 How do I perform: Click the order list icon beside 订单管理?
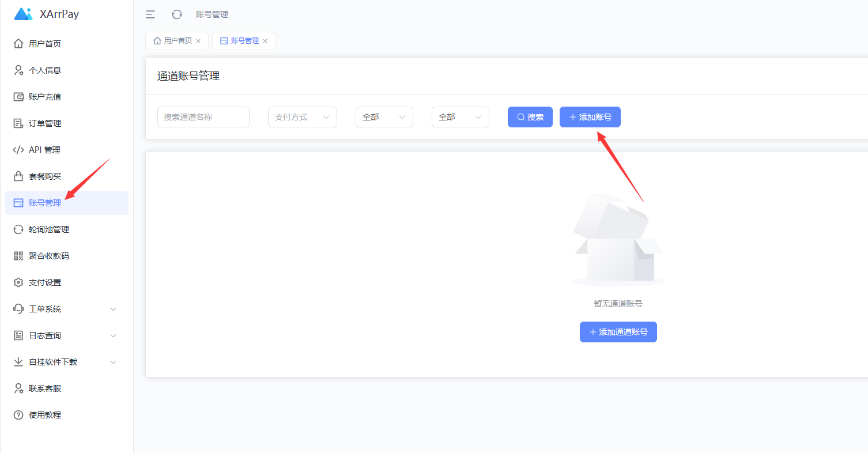pos(18,123)
